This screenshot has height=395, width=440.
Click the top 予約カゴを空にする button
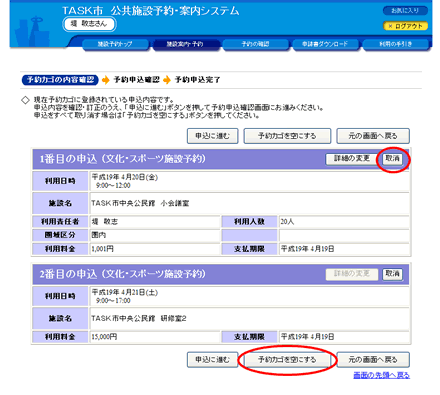pos(287,136)
